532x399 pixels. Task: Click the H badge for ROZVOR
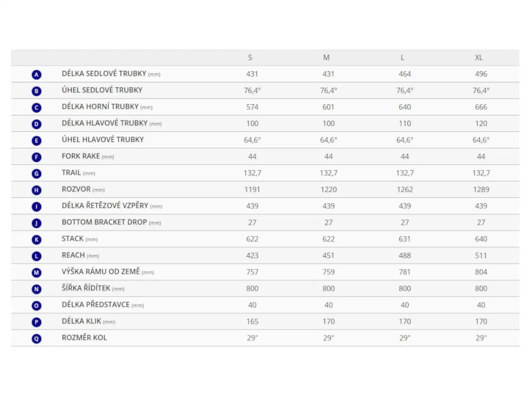click(37, 190)
